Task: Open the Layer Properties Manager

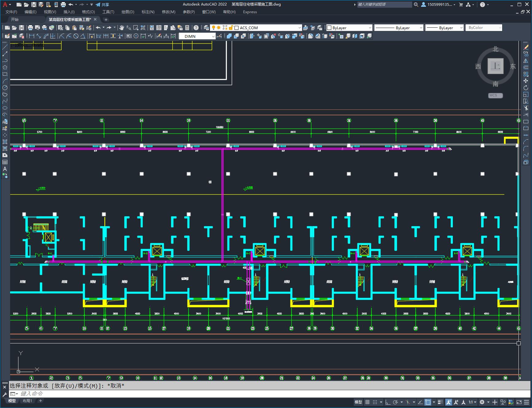Action: click(206, 28)
